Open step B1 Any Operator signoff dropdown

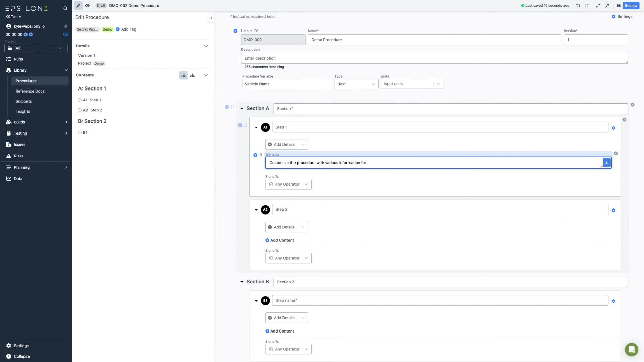point(288,349)
